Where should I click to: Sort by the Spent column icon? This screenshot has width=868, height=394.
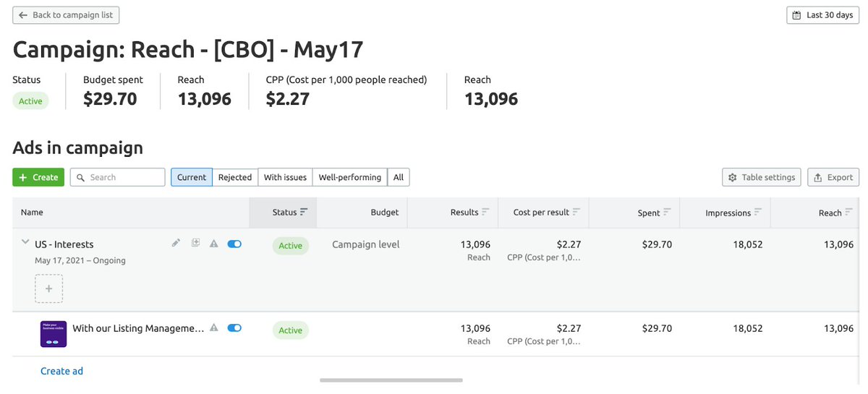[x=667, y=213]
